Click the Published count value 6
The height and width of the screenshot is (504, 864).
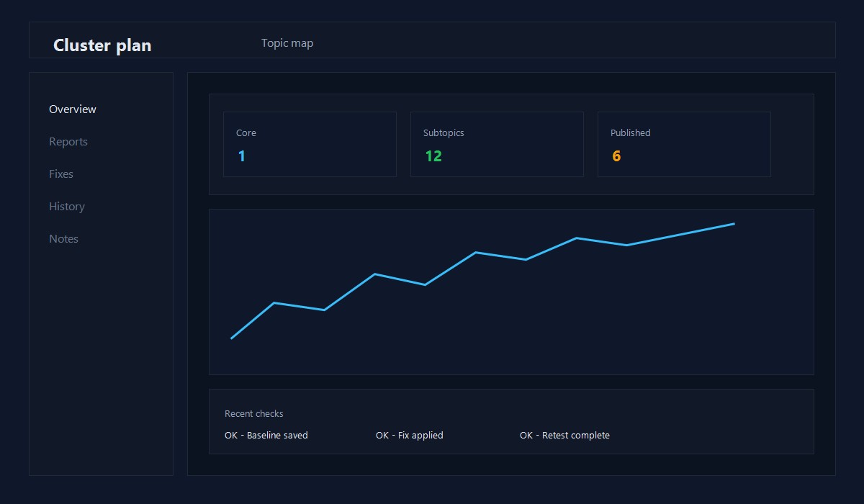pyautogui.click(x=616, y=156)
